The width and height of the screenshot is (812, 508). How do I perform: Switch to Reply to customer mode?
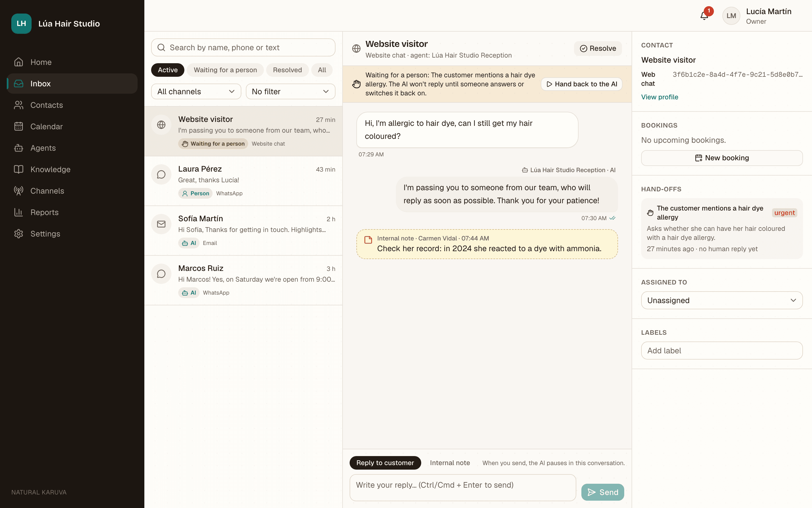tap(385, 463)
